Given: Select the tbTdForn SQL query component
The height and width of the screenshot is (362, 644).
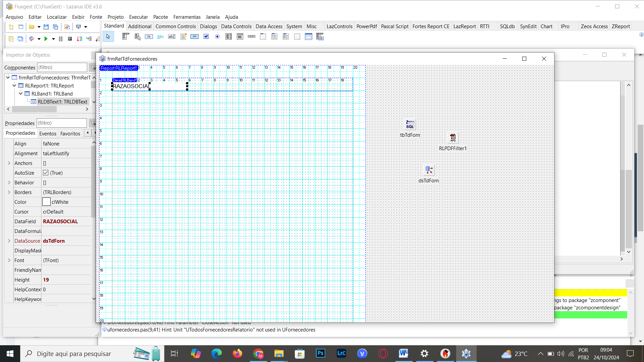Looking at the screenshot, I should coord(410,124).
